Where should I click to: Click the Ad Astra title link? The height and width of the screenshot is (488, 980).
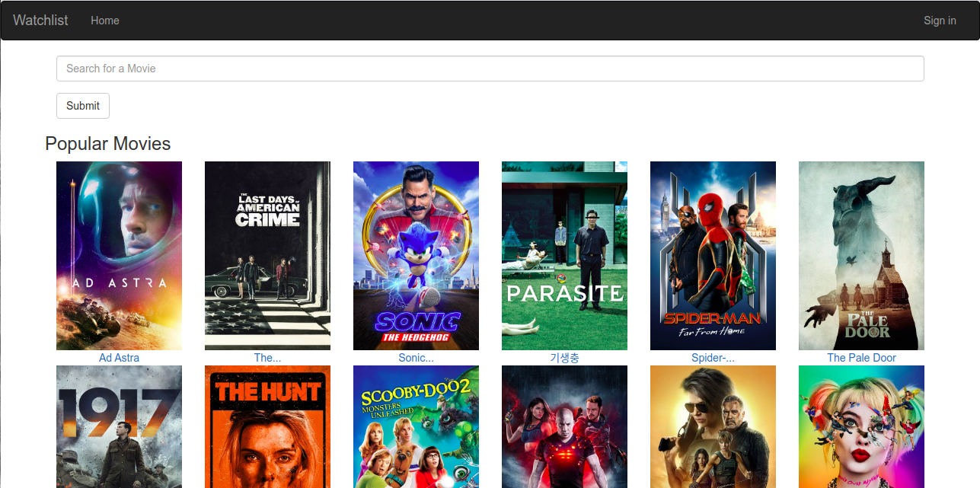click(x=119, y=358)
